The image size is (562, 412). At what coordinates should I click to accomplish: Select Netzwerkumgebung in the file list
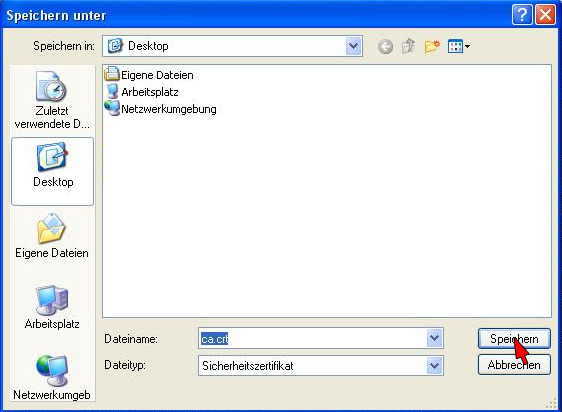coord(161,109)
